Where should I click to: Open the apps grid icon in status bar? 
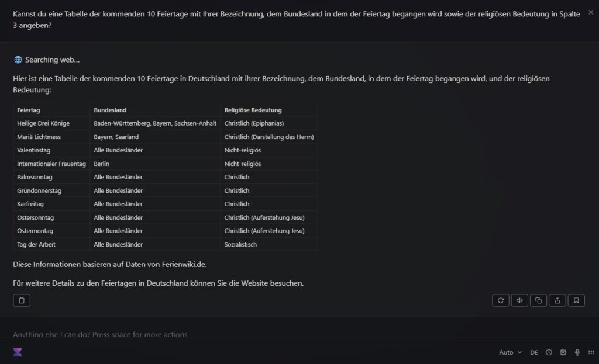coord(591,352)
